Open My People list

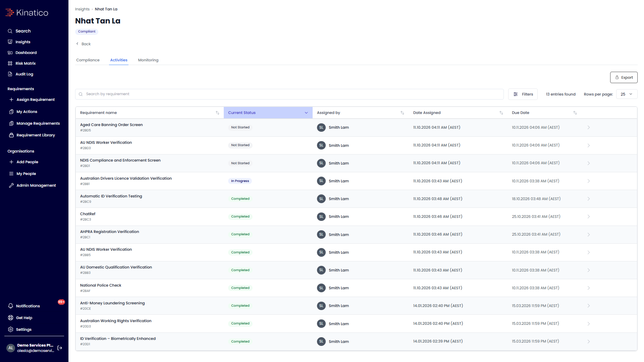[22, 174]
